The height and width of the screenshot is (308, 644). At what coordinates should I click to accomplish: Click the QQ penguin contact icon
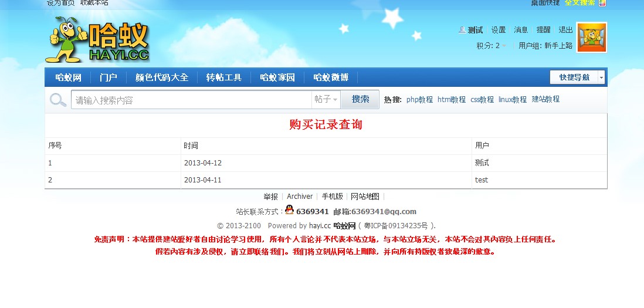[290, 210]
